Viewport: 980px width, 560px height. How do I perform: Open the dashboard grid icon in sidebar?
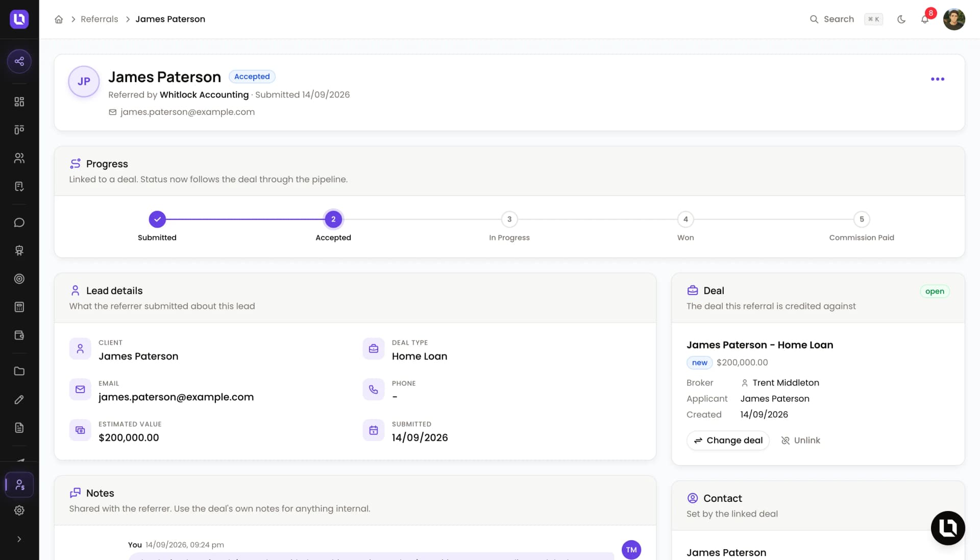pos(19,102)
